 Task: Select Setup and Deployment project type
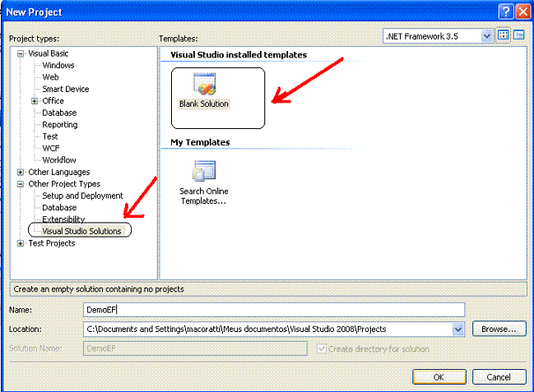pos(82,196)
